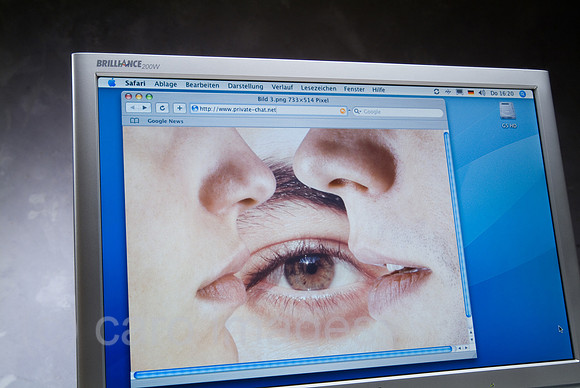580x388 pixels.
Task: Open the Hilfe menu
Action: tap(378, 90)
